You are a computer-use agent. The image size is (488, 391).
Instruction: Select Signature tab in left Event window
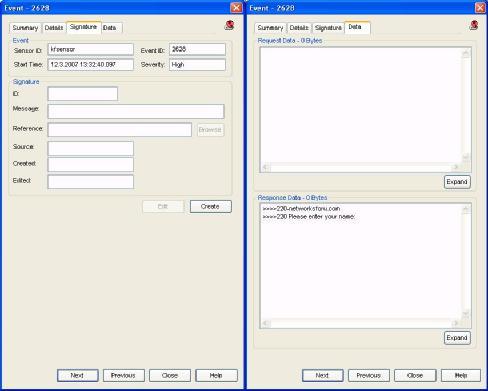tap(83, 27)
